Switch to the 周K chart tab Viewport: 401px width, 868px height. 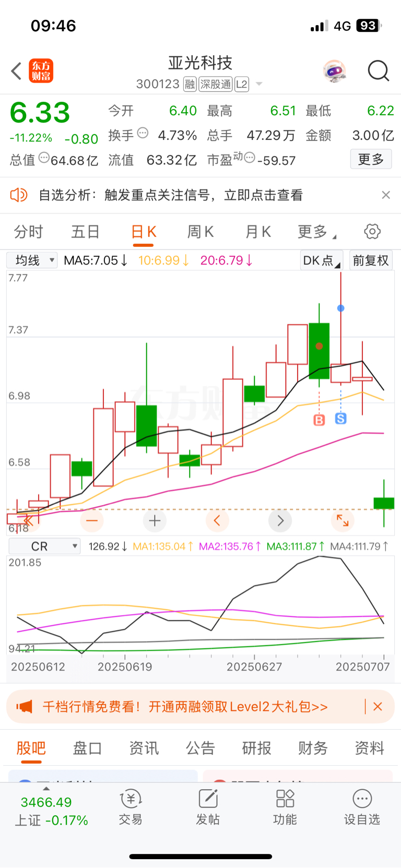pyautogui.click(x=200, y=232)
